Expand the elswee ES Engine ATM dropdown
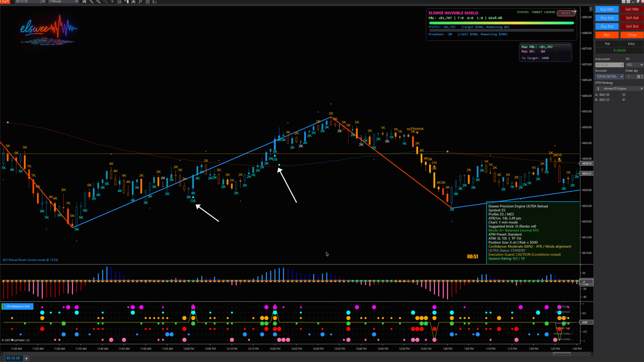 coord(641,88)
